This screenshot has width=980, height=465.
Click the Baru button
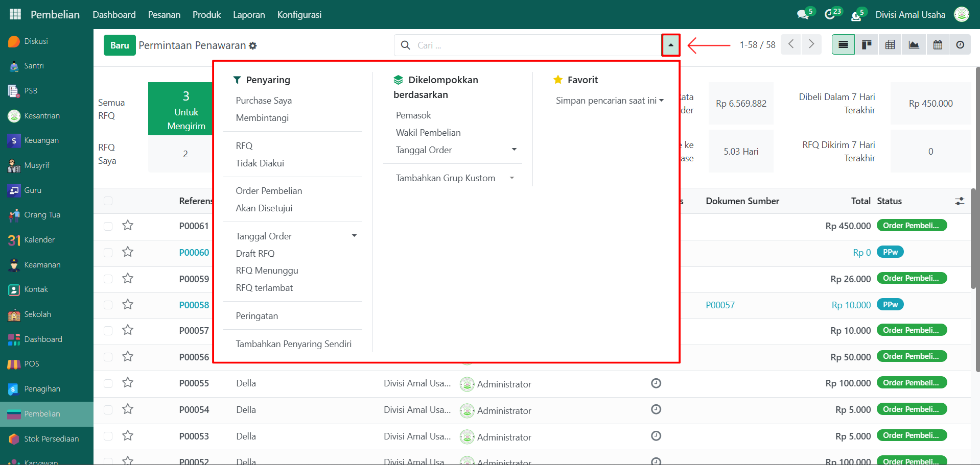pyautogui.click(x=120, y=45)
